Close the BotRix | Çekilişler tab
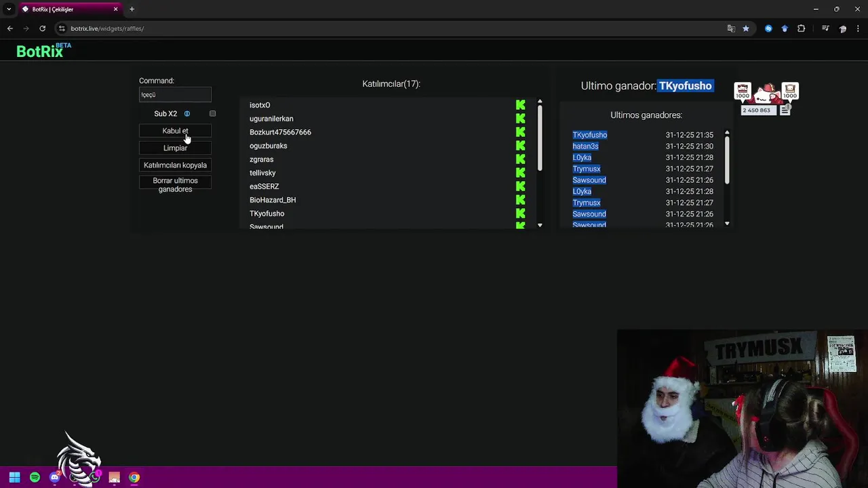Viewport: 868px width, 488px height. (x=115, y=9)
